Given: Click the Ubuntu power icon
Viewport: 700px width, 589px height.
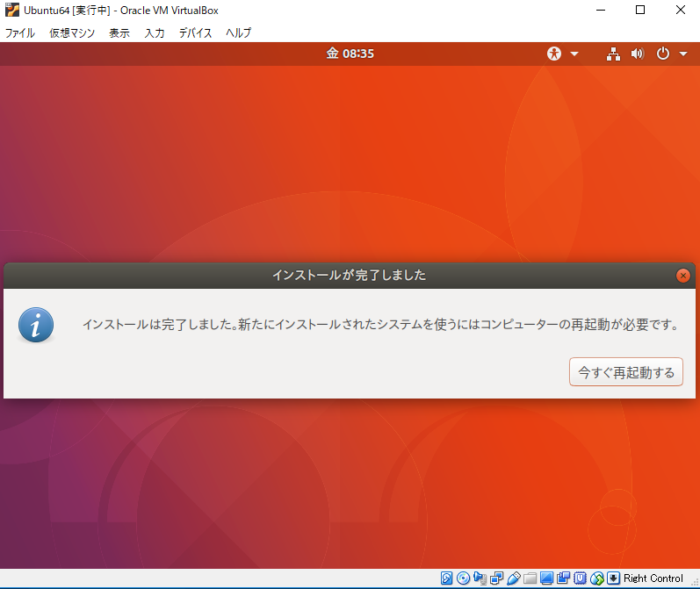Looking at the screenshot, I should pyautogui.click(x=662, y=54).
